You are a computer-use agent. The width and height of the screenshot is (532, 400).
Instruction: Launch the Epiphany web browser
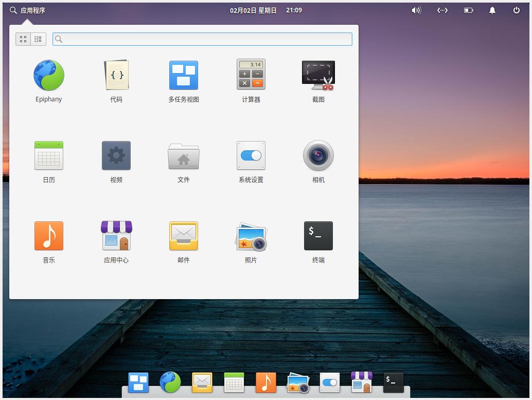point(48,75)
